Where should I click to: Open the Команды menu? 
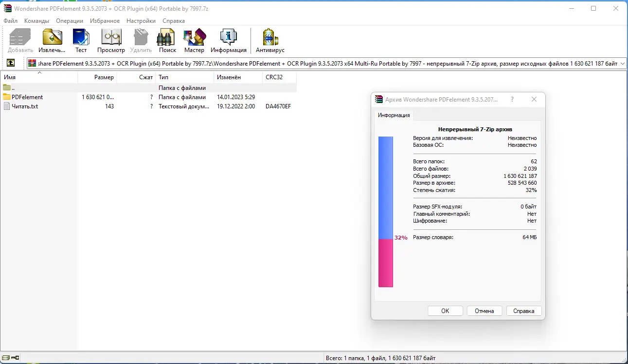(x=36, y=21)
